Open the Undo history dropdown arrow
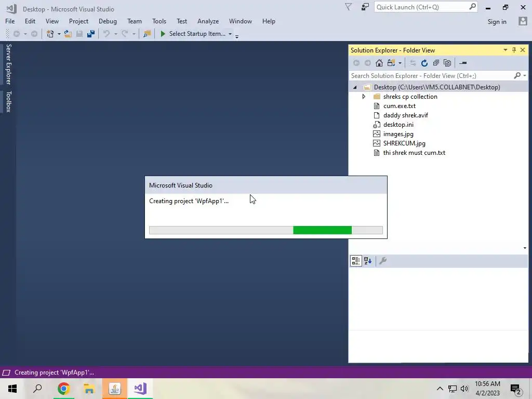This screenshot has width=532, height=399. [x=116, y=34]
